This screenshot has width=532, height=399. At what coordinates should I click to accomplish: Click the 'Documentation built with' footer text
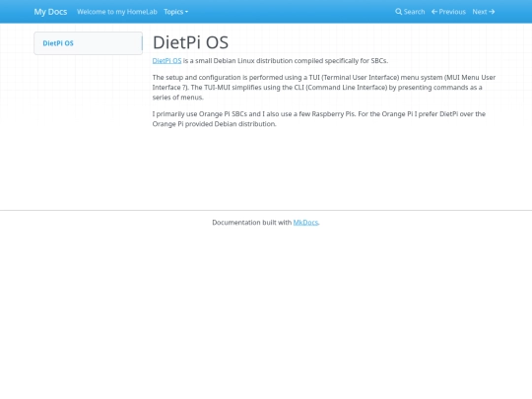tap(252, 223)
